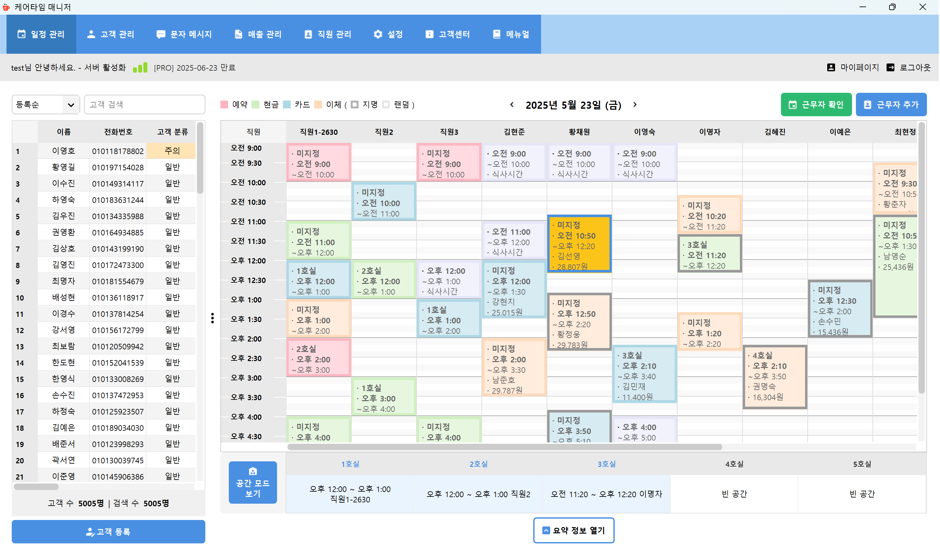Viewport: 940px width, 560px height.
Task: Click the 마이페이지 profile icon
Action: click(x=831, y=67)
